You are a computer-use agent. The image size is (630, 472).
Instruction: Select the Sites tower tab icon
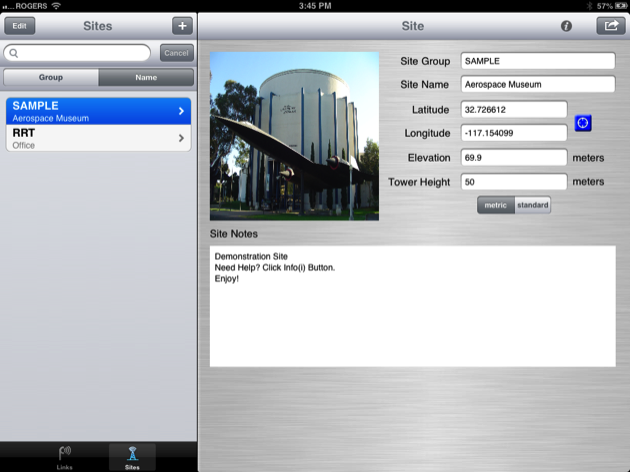(x=132, y=453)
